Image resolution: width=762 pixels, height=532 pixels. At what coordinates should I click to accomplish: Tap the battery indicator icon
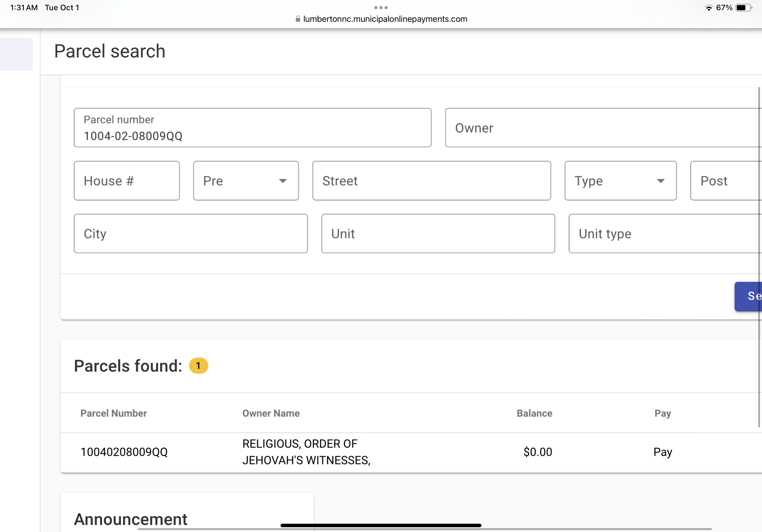click(x=744, y=8)
